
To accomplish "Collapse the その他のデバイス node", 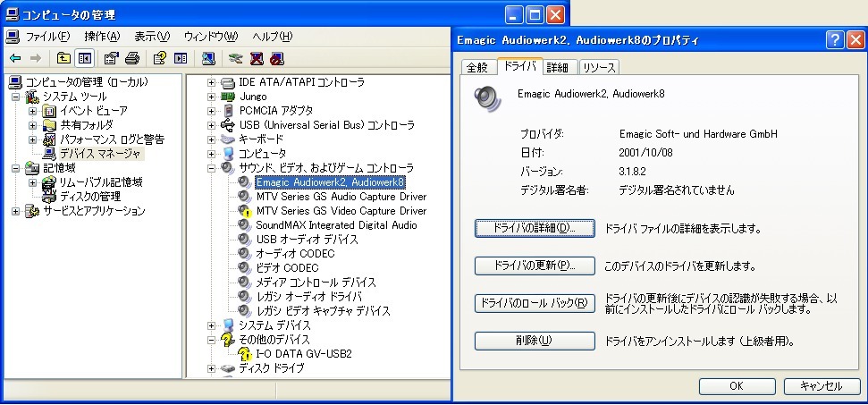I will (x=211, y=340).
